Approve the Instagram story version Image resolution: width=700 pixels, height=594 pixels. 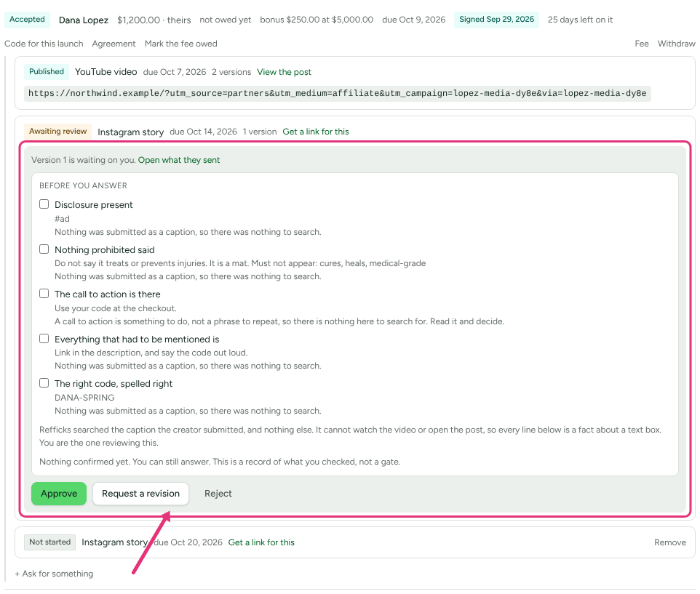pyautogui.click(x=59, y=494)
